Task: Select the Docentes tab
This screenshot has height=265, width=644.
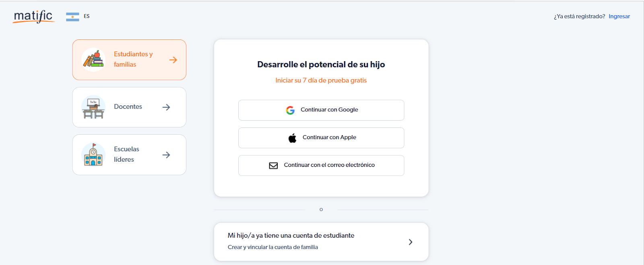Action: point(129,107)
